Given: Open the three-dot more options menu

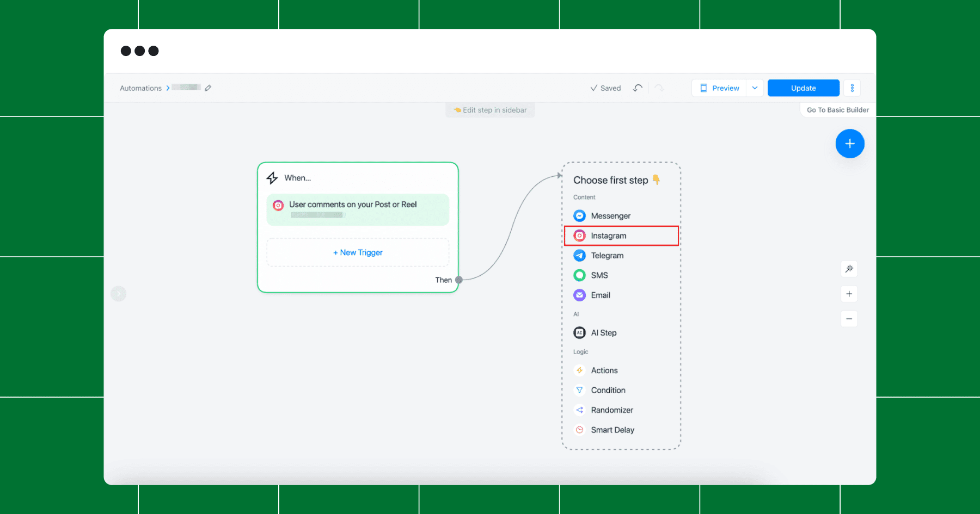Looking at the screenshot, I should pyautogui.click(x=852, y=88).
